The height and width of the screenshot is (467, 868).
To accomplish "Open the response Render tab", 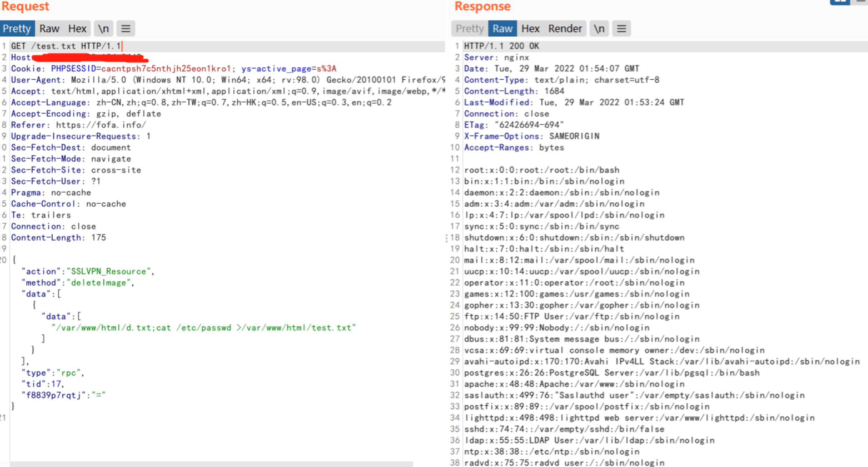I will 565,29.
